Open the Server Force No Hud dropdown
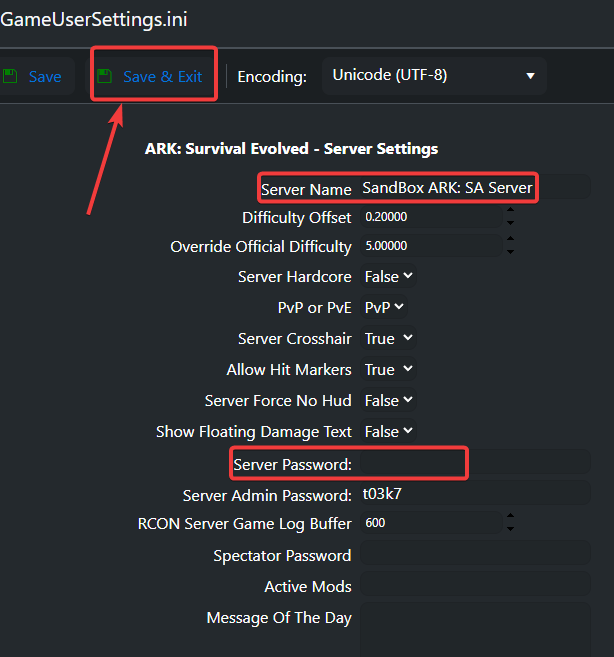 point(388,401)
